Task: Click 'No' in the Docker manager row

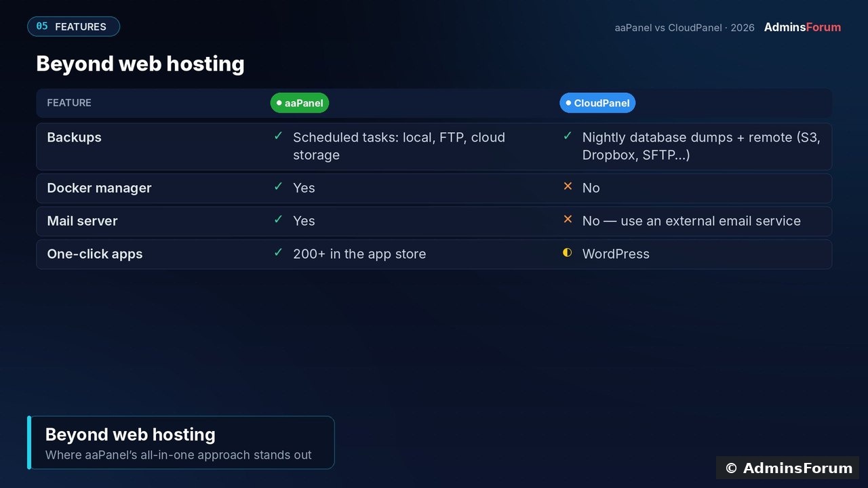Action: pyautogui.click(x=591, y=188)
